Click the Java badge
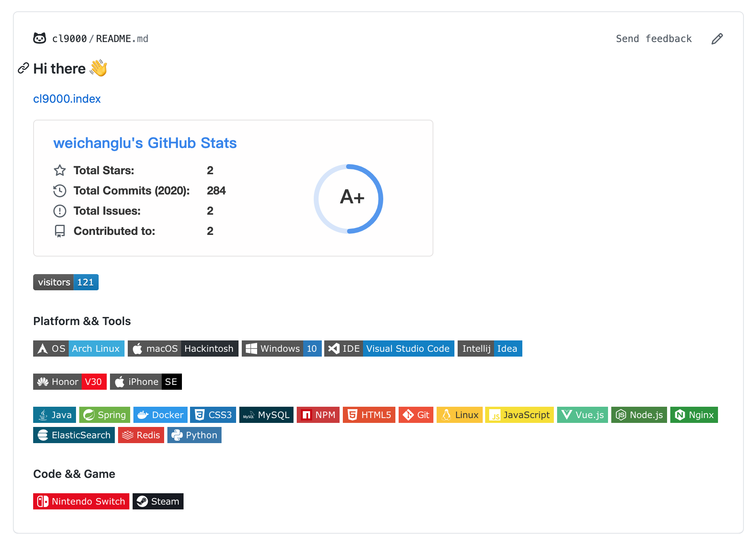The image size is (756, 545). coord(55,415)
